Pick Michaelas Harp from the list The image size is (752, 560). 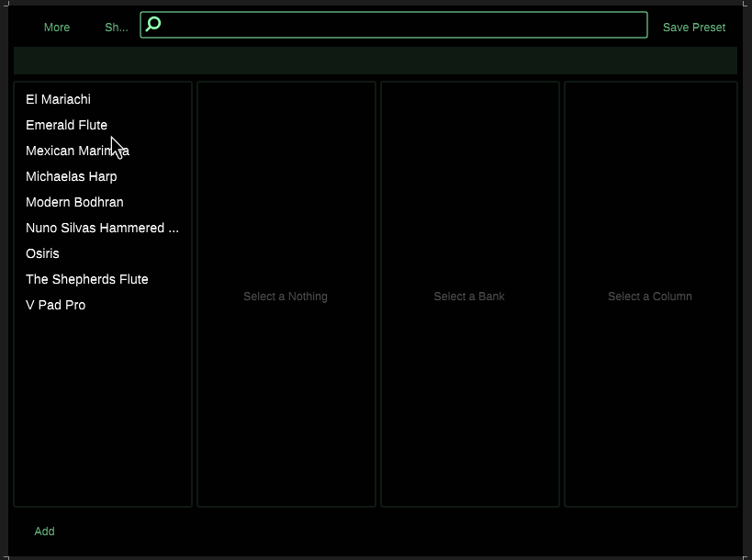pos(71,176)
